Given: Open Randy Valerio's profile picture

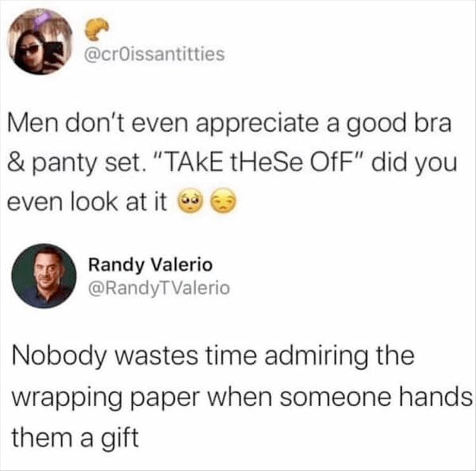Looking at the screenshot, I should click(44, 276).
